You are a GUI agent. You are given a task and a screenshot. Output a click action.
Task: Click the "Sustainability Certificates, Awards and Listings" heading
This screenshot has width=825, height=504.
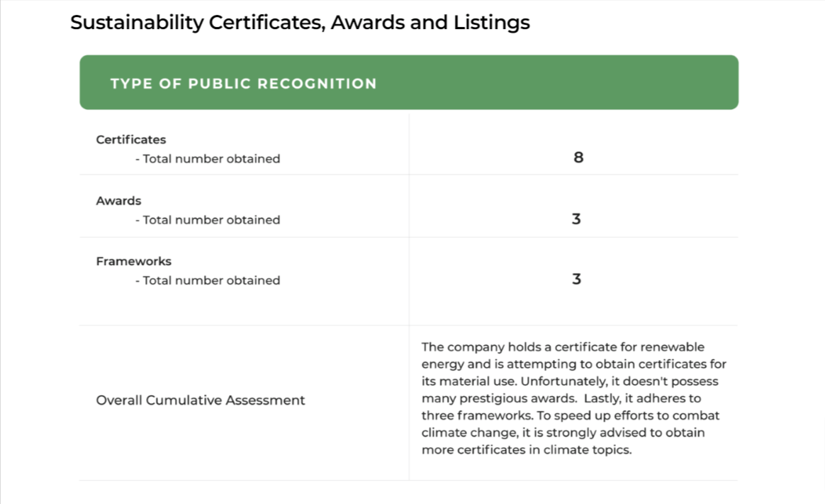pyautogui.click(x=300, y=23)
